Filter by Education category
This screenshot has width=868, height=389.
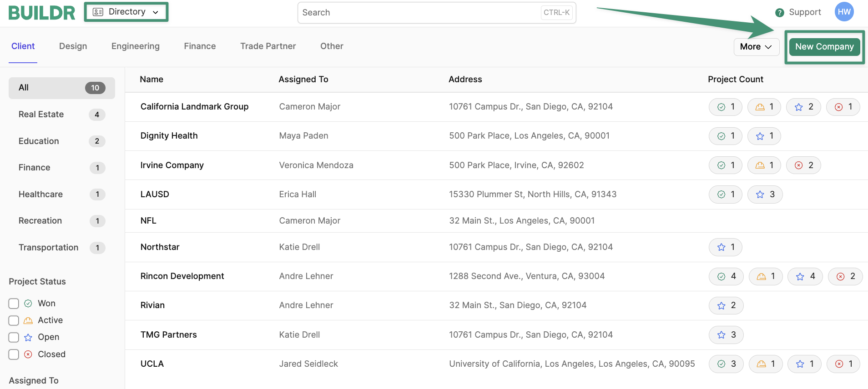tap(62, 141)
